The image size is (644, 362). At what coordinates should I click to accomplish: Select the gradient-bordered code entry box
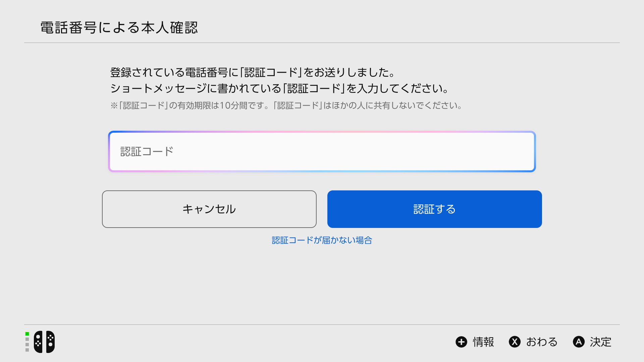pyautogui.click(x=322, y=152)
